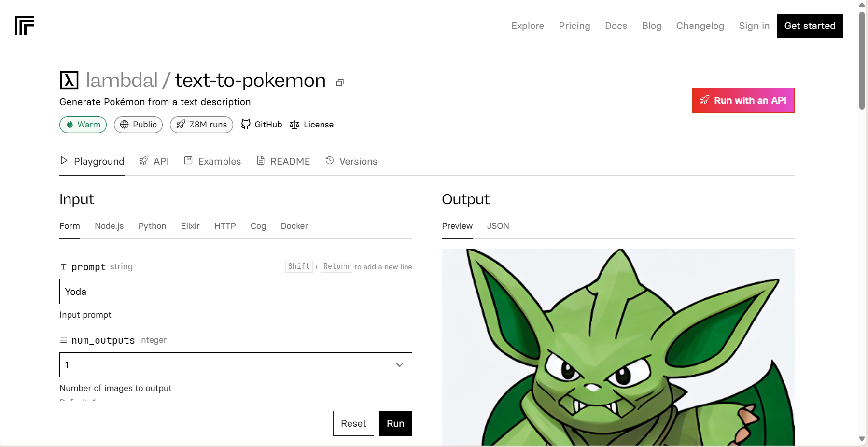Screen dimensions: 868x447
Task: Click the API tab rocket icon
Action: (143, 160)
